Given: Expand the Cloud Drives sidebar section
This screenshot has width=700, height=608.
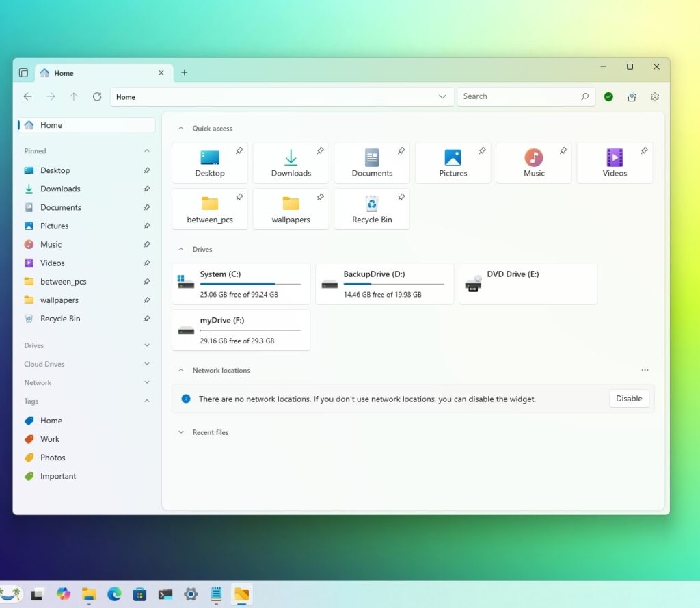Looking at the screenshot, I should [x=146, y=364].
